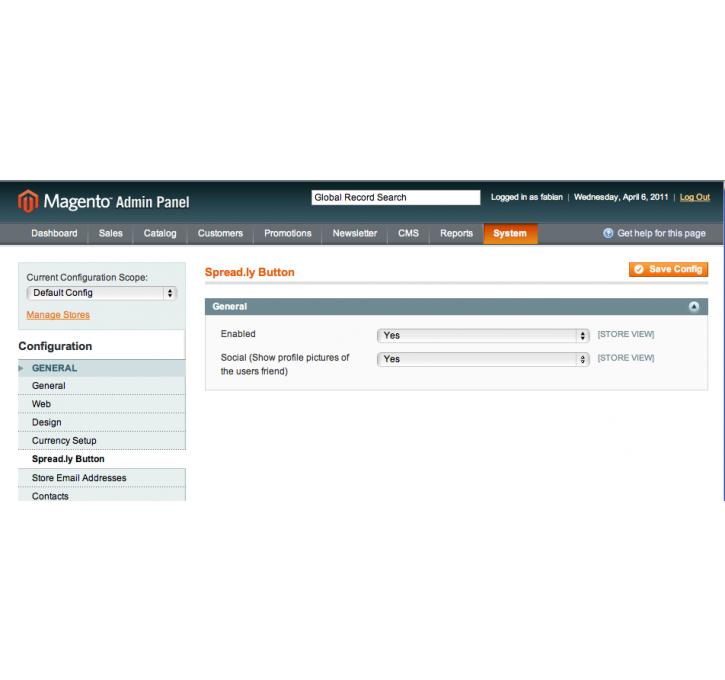Open the Promotions menu
Image resolution: width=725 pixels, height=680 pixels.
tap(288, 233)
